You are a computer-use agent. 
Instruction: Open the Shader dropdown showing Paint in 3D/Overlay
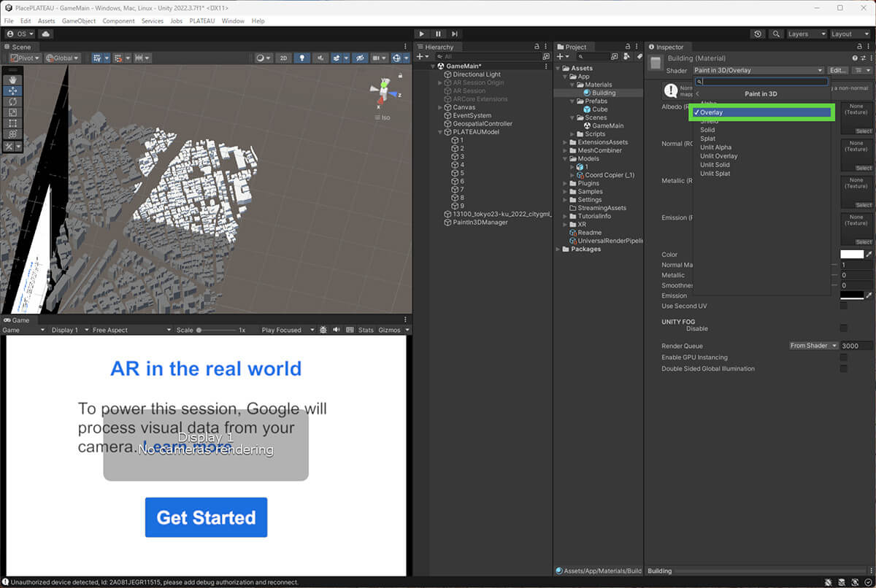tap(758, 70)
